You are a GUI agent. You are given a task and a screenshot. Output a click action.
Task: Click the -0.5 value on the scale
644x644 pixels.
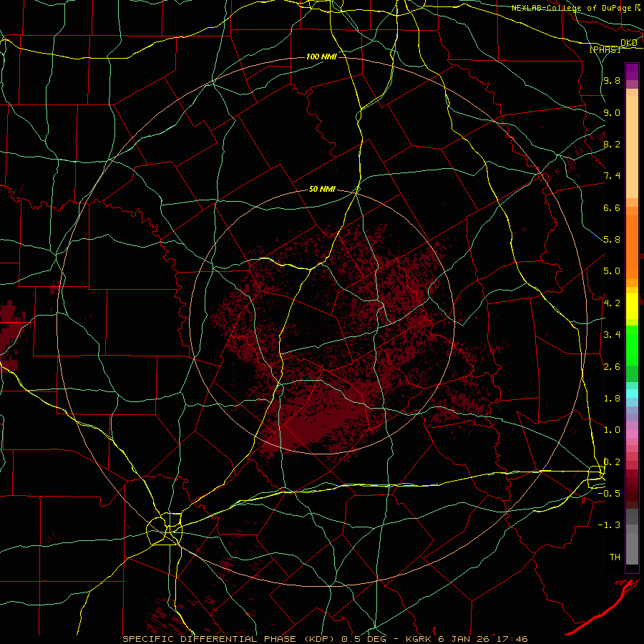pyautogui.click(x=609, y=494)
